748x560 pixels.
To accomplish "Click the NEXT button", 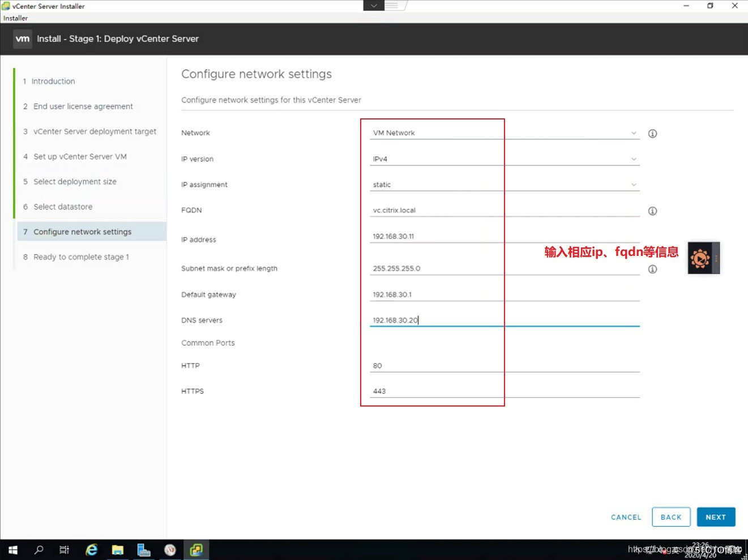I will click(716, 517).
